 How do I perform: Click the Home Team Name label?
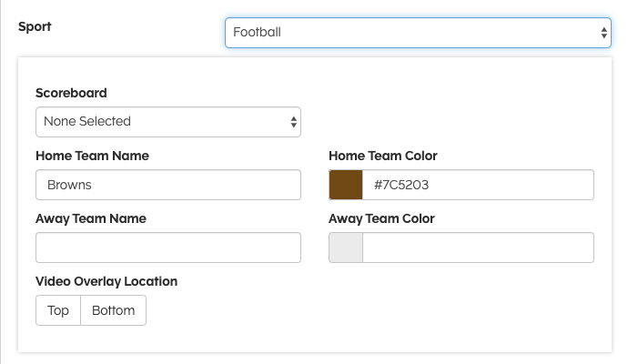click(x=92, y=156)
